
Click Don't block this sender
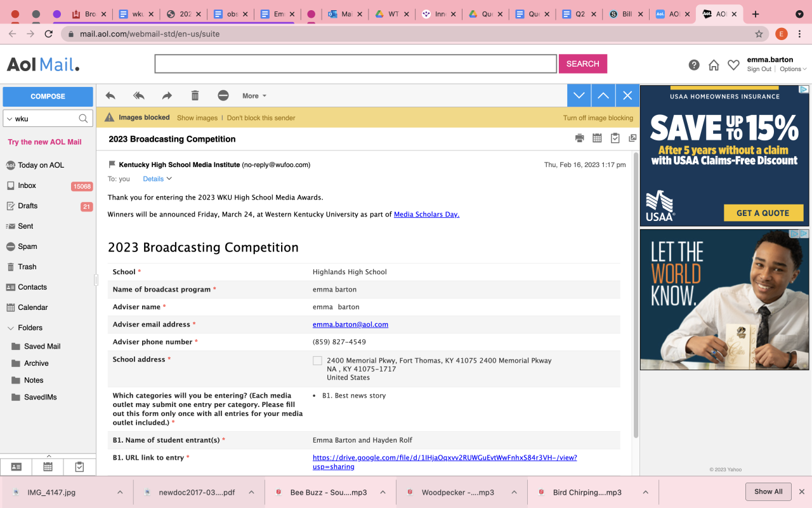(261, 118)
